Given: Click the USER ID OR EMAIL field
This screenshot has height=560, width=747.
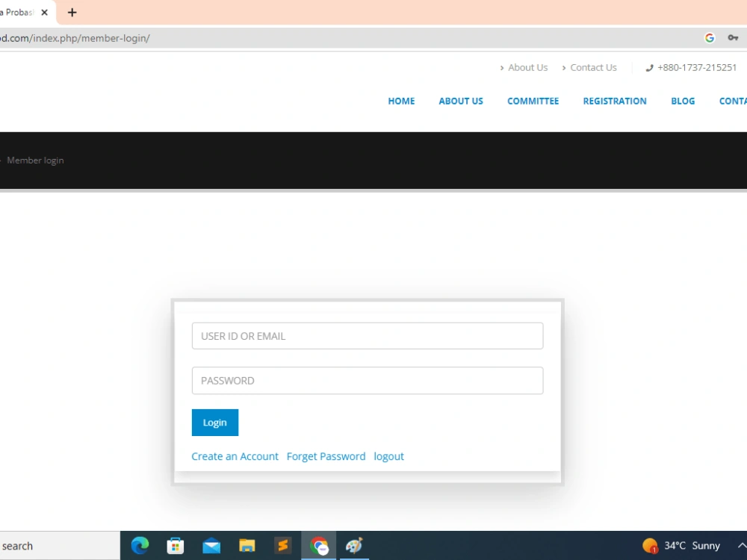Looking at the screenshot, I should [x=367, y=336].
